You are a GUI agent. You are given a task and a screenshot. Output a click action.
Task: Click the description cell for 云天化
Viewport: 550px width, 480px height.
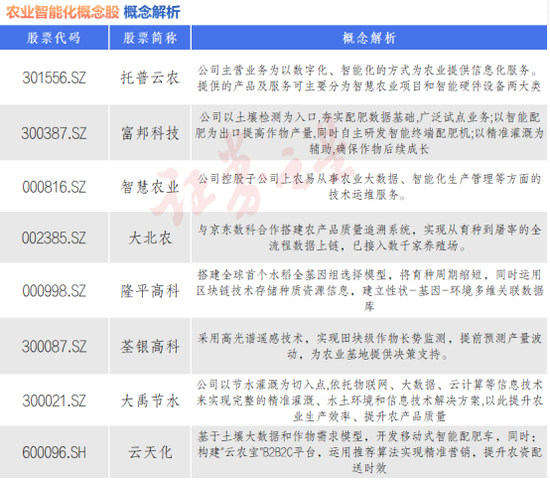tap(369, 452)
